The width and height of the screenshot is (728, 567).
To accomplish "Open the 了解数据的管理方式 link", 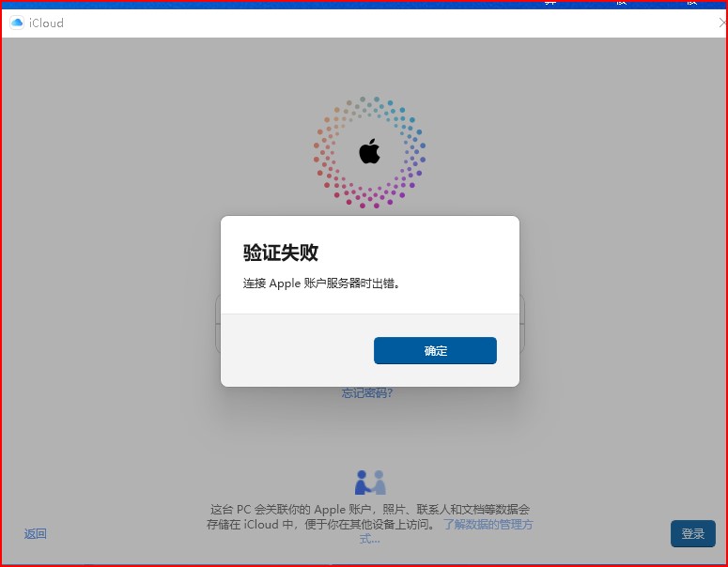I will coord(488,525).
